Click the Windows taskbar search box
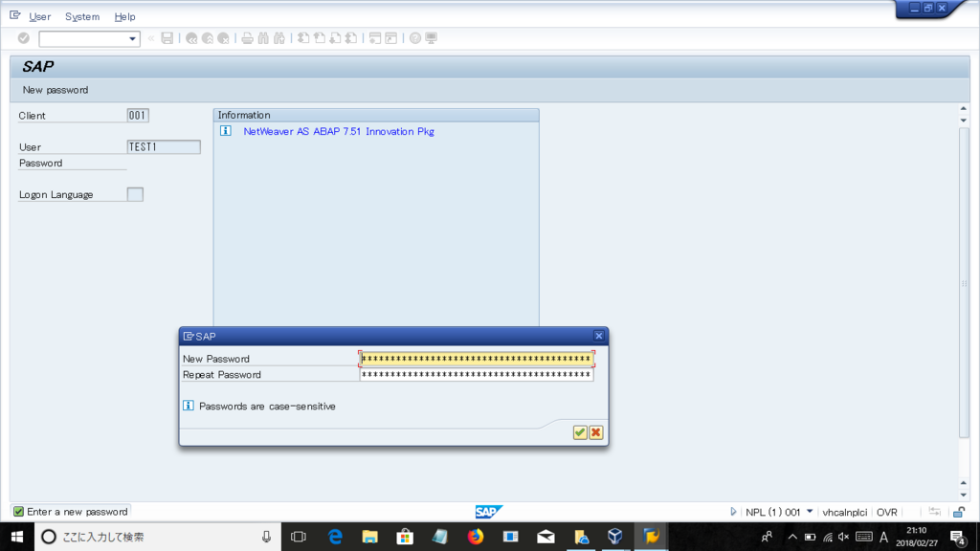This screenshot has height=551, width=980. [x=158, y=537]
